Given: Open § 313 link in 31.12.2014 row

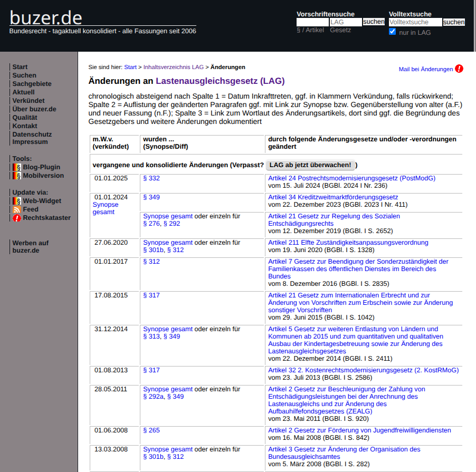Looking at the screenshot, I should coord(151,336).
